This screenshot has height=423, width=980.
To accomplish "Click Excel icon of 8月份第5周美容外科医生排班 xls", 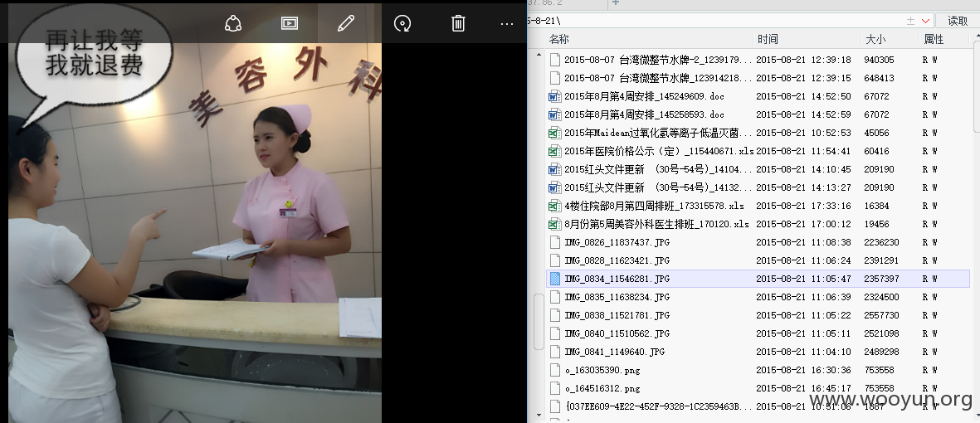I will (554, 224).
